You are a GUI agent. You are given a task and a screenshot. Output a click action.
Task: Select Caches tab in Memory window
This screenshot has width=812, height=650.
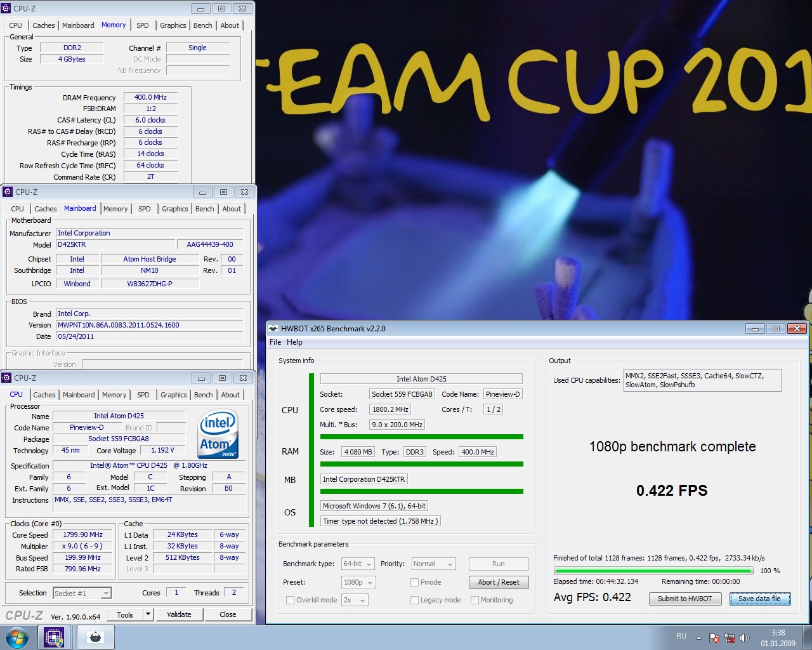tap(44, 25)
